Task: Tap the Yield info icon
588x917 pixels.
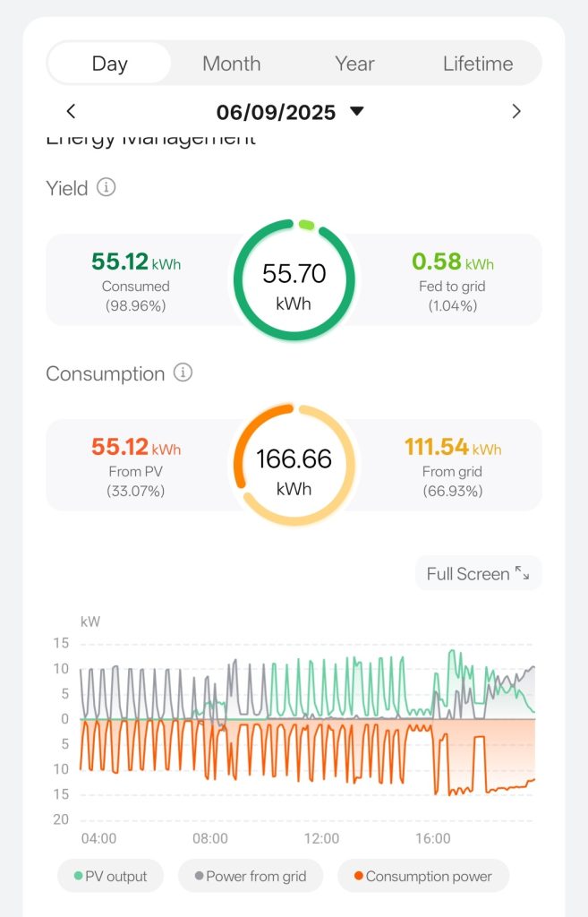Action: pos(107,188)
